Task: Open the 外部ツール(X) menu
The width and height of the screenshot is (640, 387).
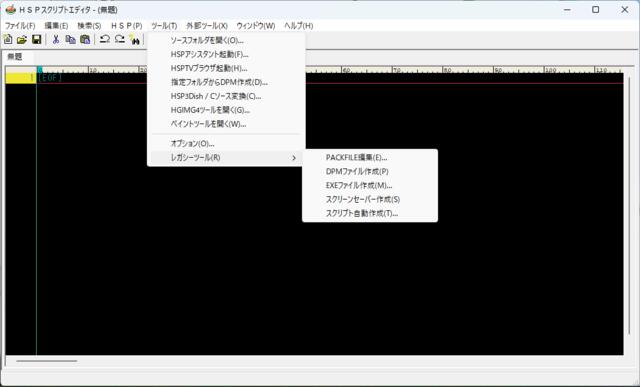Action: tap(207, 25)
